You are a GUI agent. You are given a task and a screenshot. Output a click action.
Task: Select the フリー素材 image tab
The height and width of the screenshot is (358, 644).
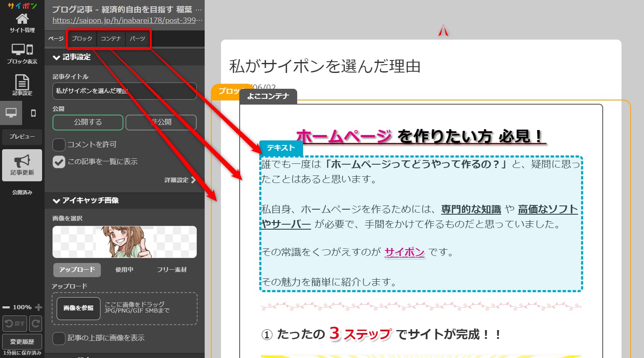click(172, 270)
